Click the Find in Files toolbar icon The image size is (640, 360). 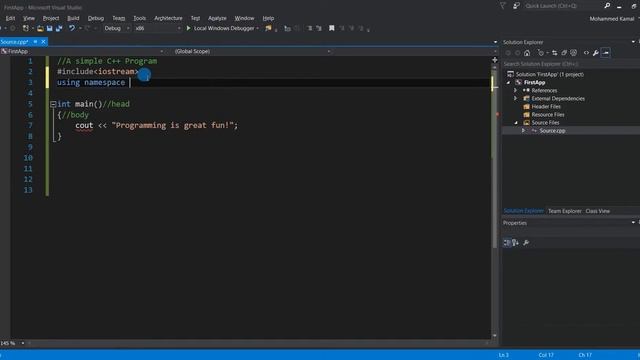click(268, 28)
